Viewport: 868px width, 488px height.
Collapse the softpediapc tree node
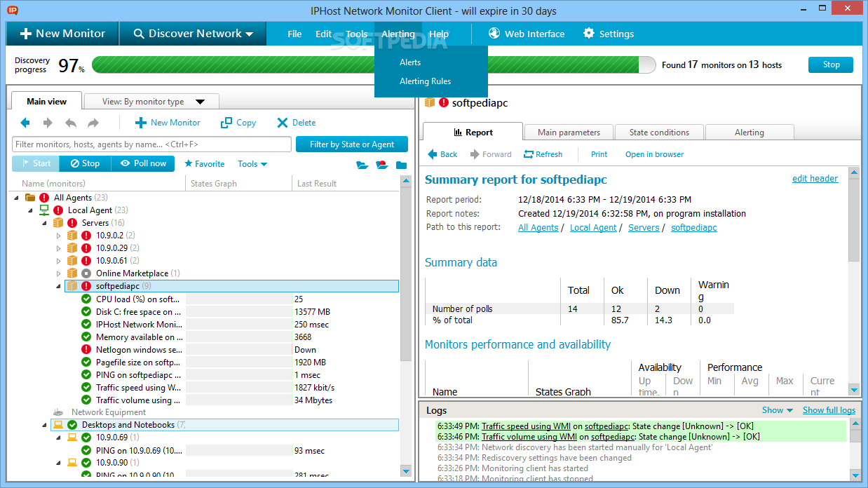(x=58, y=286)
